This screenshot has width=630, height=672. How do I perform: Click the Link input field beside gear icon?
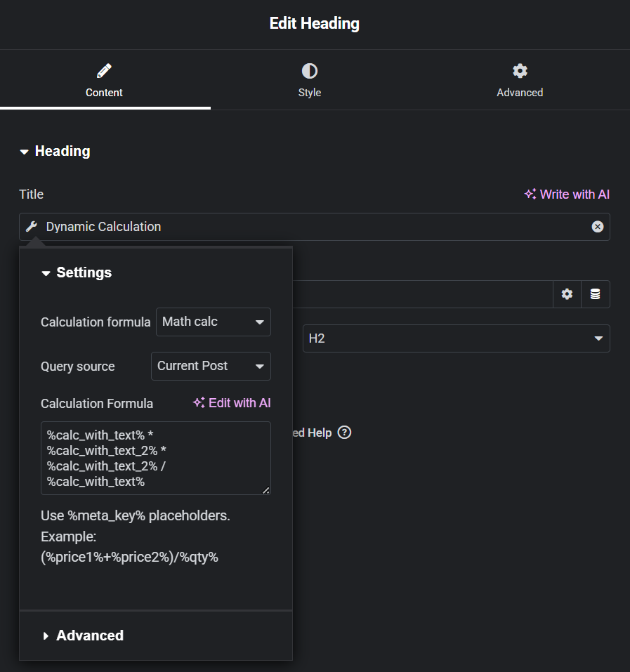coord(423,294)
